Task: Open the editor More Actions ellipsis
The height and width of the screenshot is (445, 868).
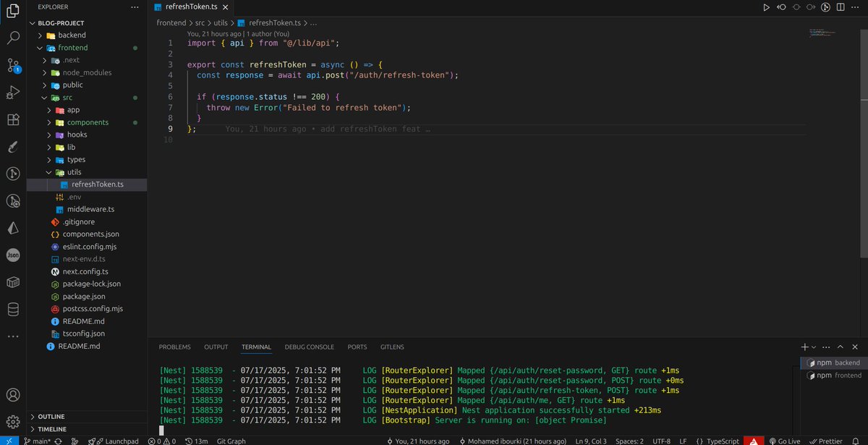Action: (856, 7)
